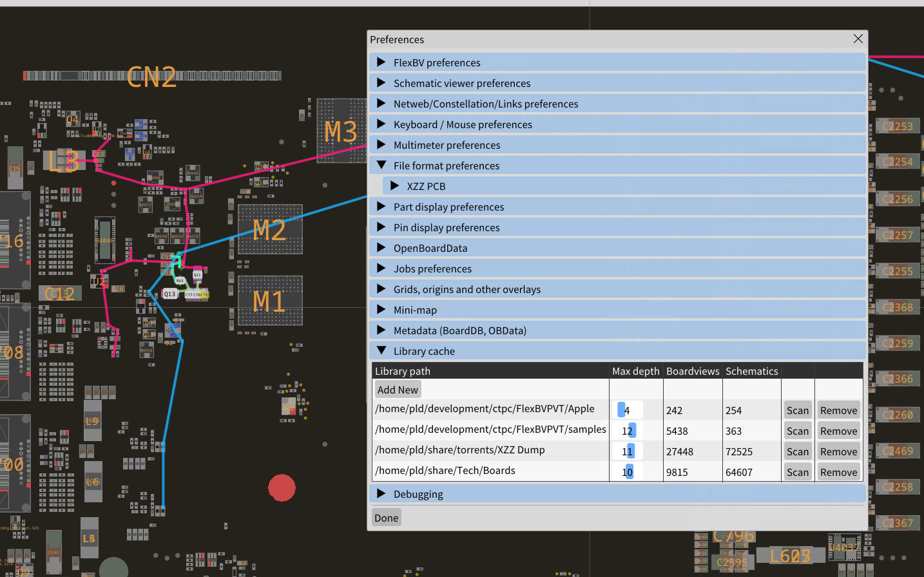Close the Preferences dialog
This screenshot has height=577, width=924.
coord(858,39)
